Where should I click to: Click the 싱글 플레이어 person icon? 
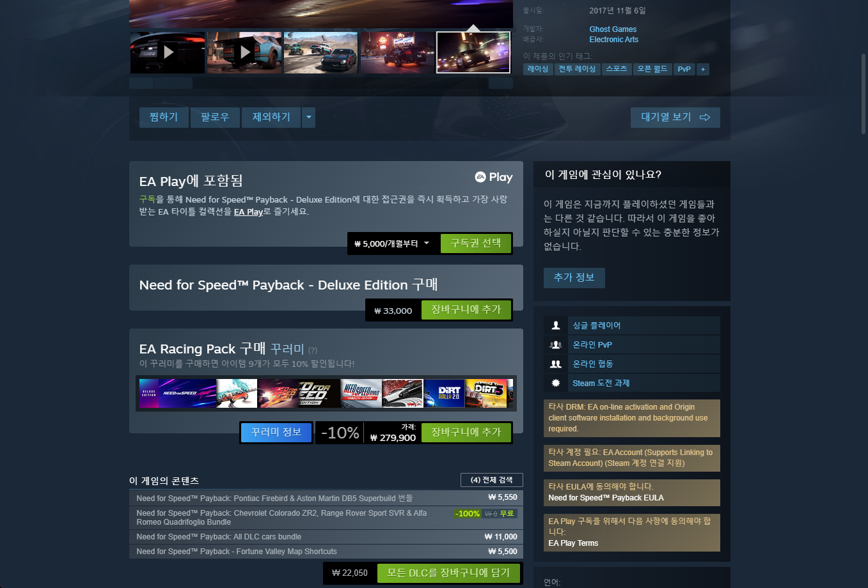tap(556, 325)
